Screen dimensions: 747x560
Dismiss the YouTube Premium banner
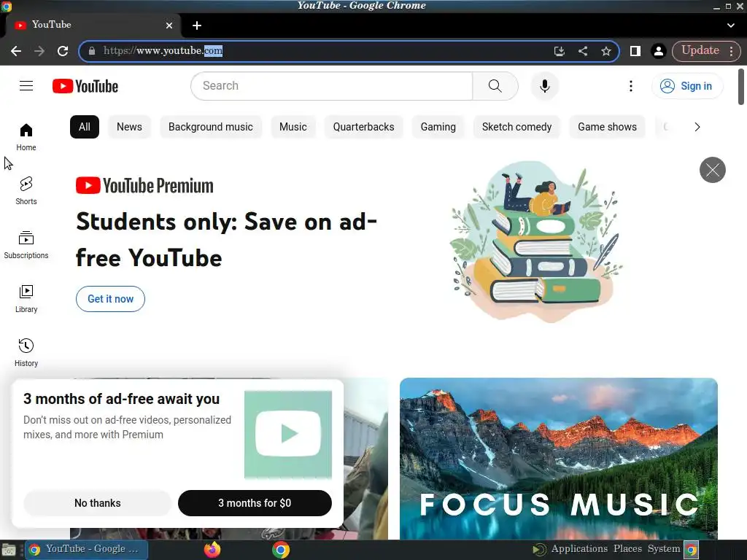[x=712, y=170]
